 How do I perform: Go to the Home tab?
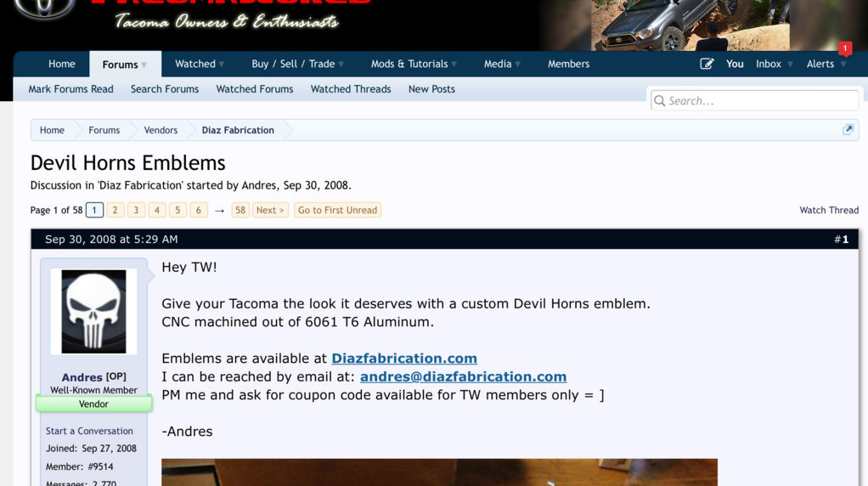point(61,64)
